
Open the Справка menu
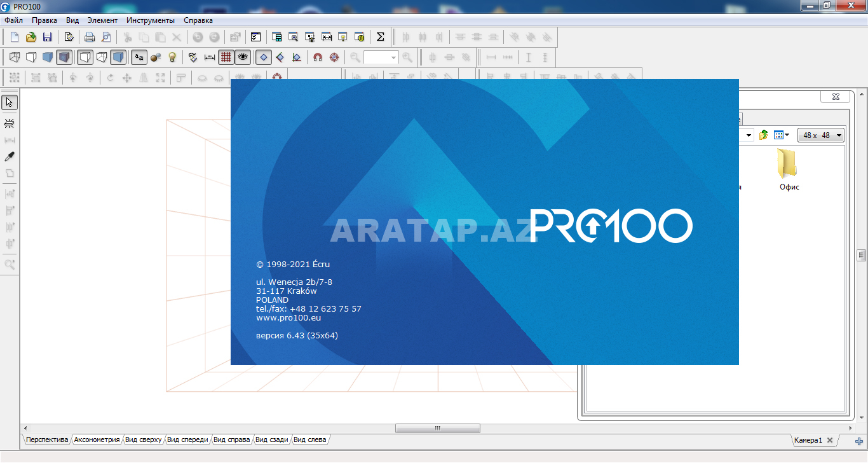pyautogui.click(x=198, y=20)
